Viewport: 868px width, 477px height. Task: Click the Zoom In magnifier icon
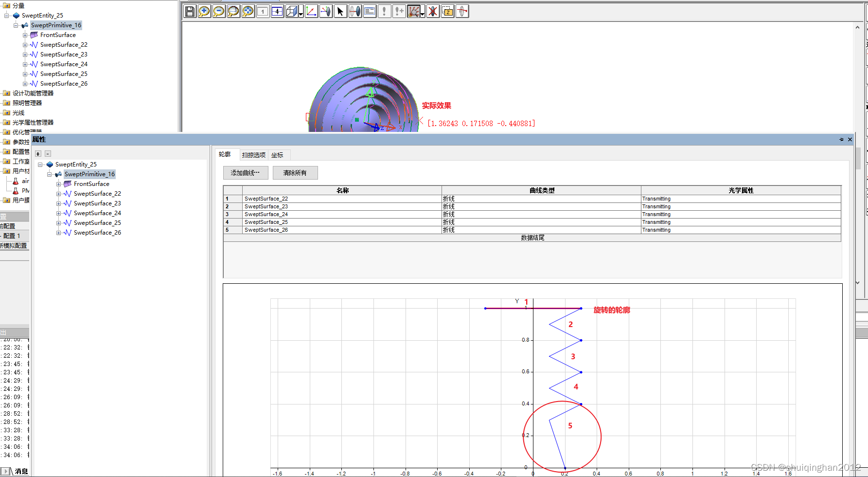coord(205,11)
